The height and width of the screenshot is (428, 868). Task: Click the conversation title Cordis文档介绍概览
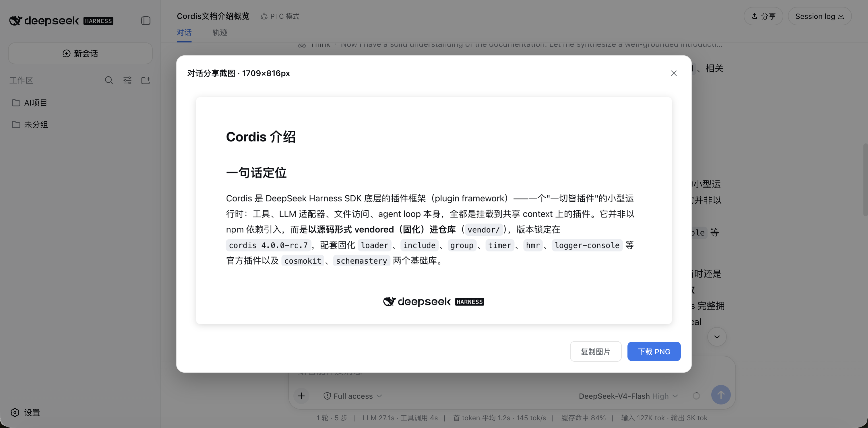(x=213, y=16)
